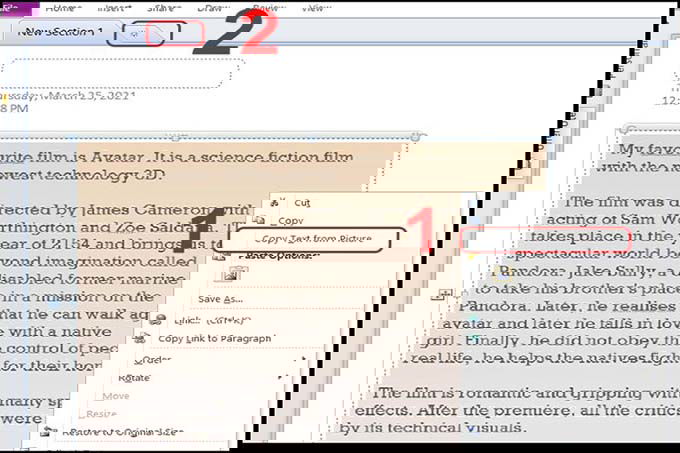Click the globe Link icon
680x453 pixels.
[x=158, y=320]
